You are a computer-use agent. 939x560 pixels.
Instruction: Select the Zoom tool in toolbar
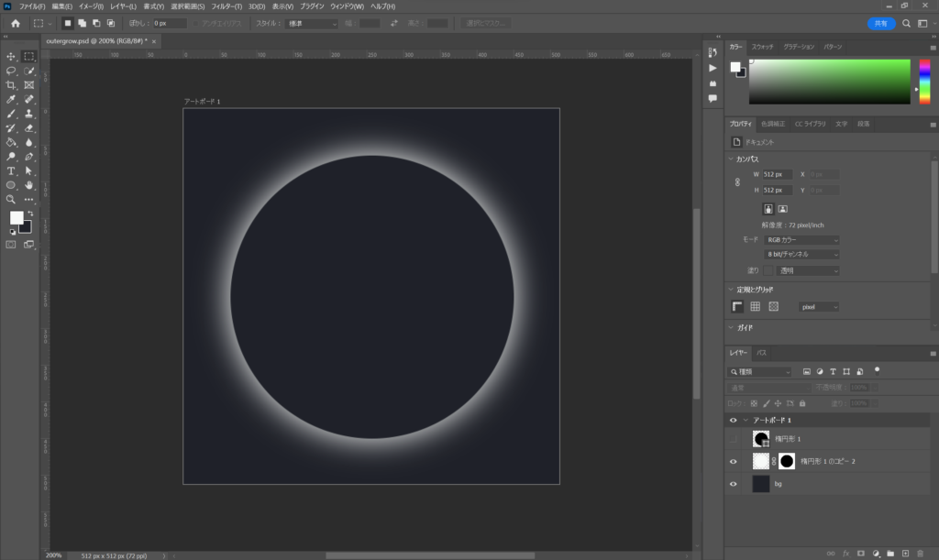click(x=11, y=199)
